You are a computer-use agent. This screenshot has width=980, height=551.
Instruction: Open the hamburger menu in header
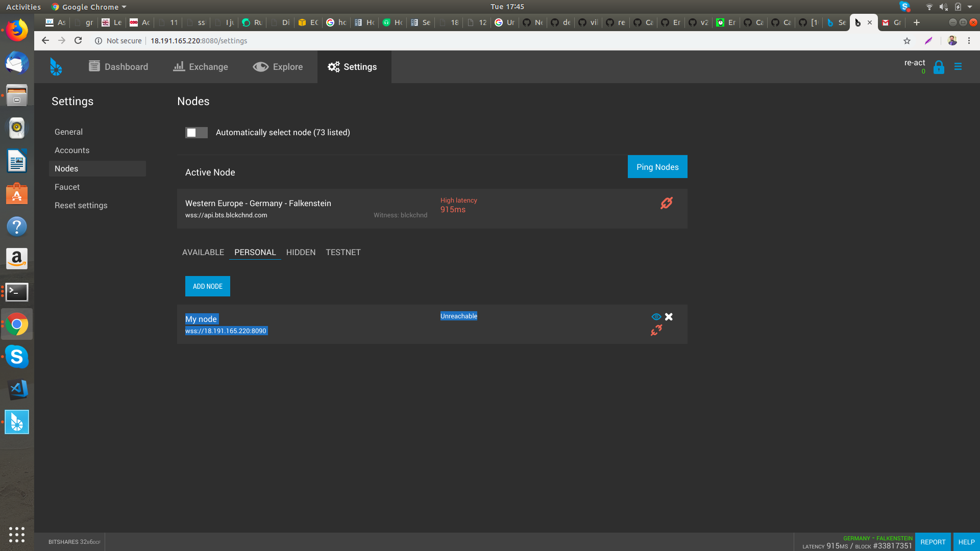[958, 67]
